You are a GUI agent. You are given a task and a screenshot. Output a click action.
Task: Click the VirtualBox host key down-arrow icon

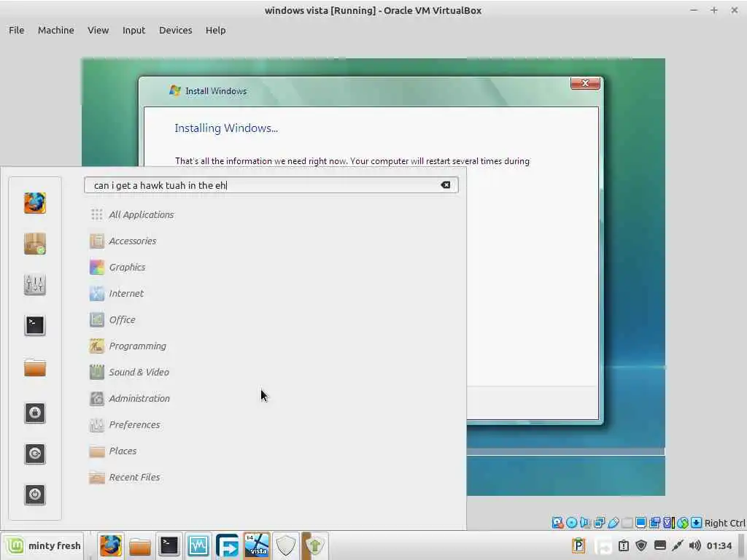pyautogui.click(x=696, y=523)
